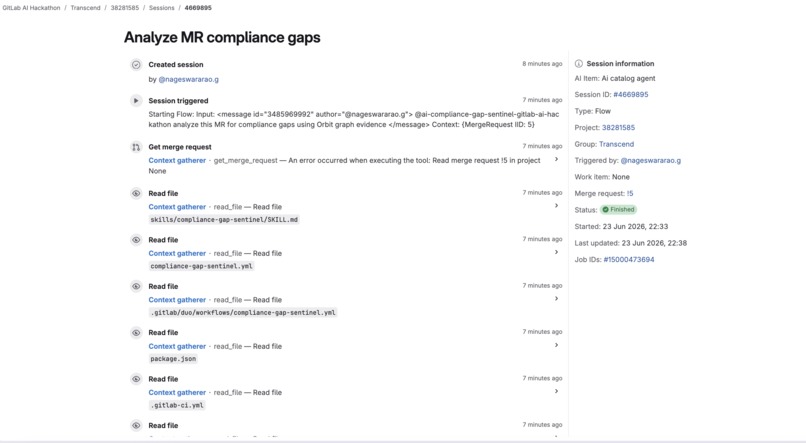Click the Finished status badge
Image resolution: width=806 pixels, height=443 pixels.
tap(618, 210)
